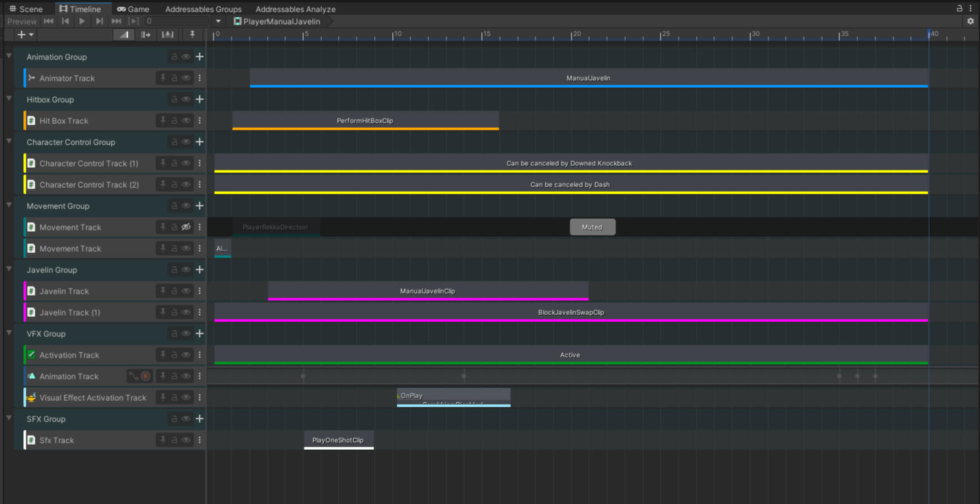
Task: Open the Sfx Track options menu
Action: click(199, 440)
